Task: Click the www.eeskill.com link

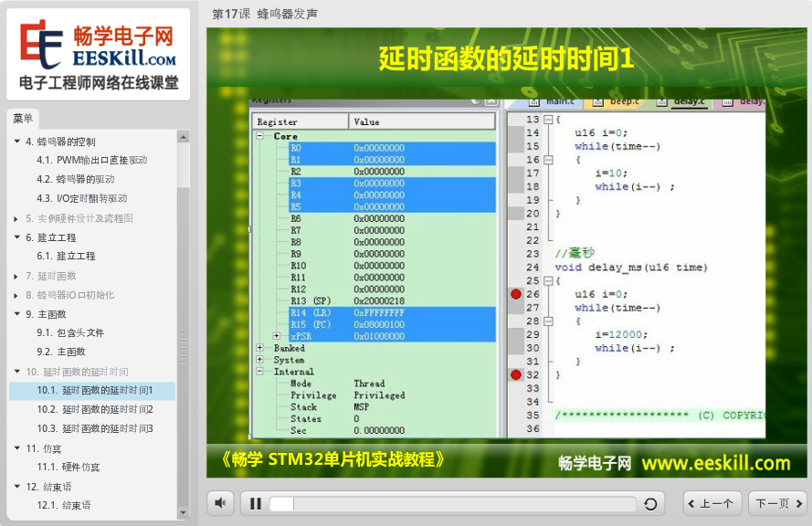Action: click(716, 463)
